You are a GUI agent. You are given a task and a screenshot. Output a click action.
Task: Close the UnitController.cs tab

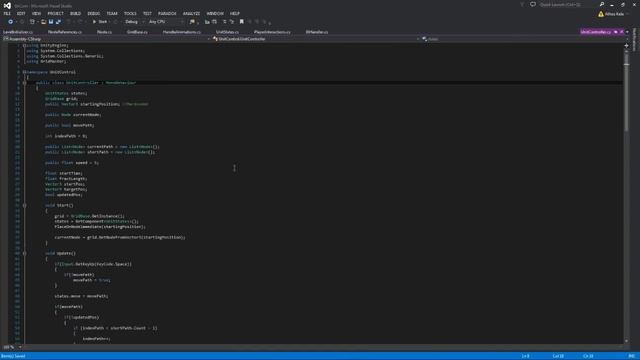[x=622, y=32]
